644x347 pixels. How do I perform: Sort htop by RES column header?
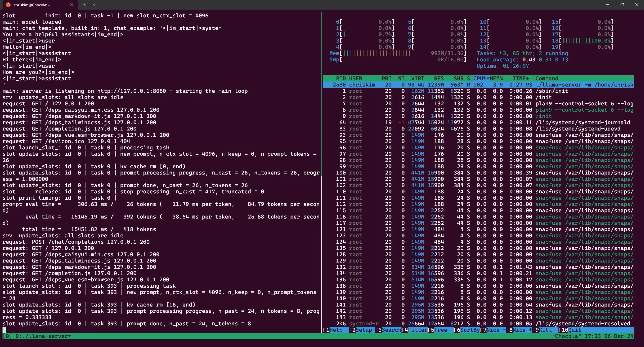439,78
